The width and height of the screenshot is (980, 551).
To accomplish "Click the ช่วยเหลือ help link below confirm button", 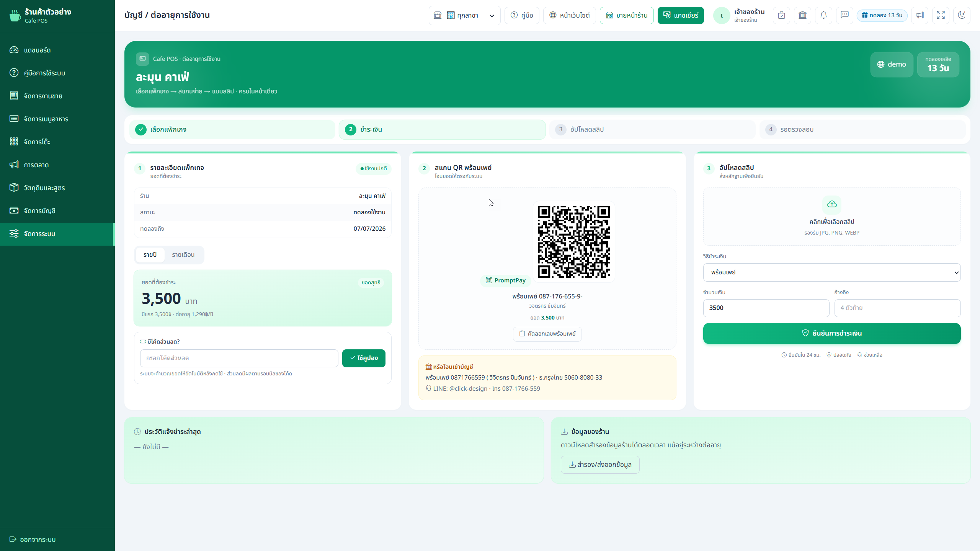I will 870,355.
